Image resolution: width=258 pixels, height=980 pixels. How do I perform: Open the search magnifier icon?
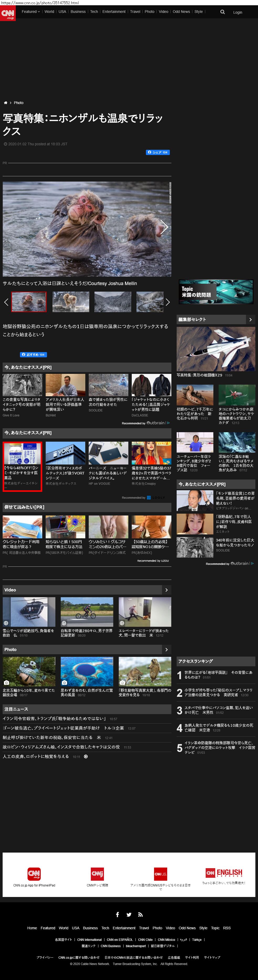[x=222, y=12]
